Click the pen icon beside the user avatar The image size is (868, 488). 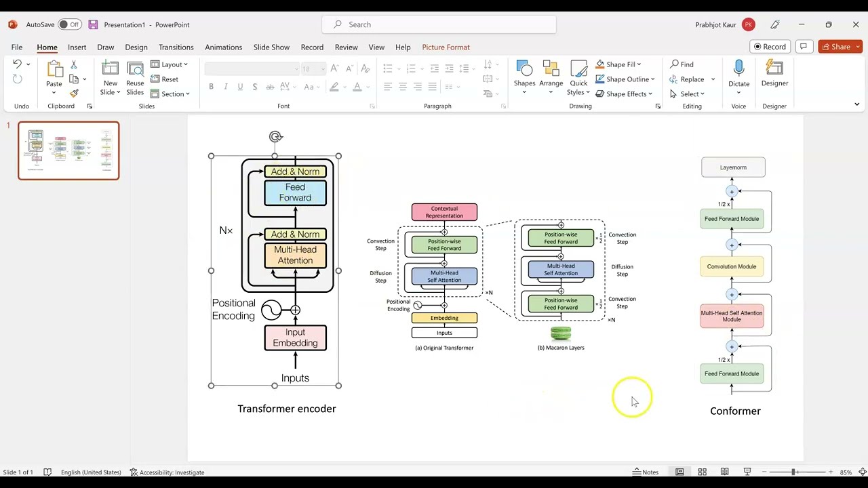click(x=775, y=24)
